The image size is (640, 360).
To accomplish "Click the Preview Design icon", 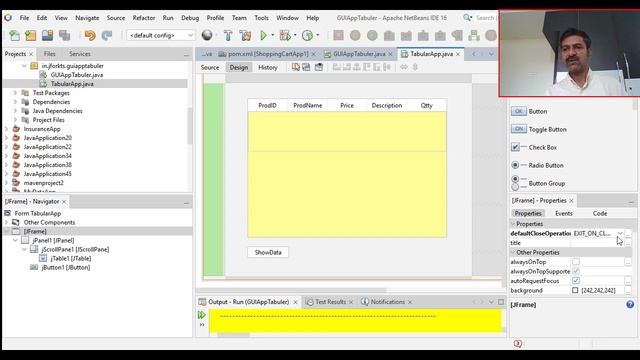I will [318, 67].
